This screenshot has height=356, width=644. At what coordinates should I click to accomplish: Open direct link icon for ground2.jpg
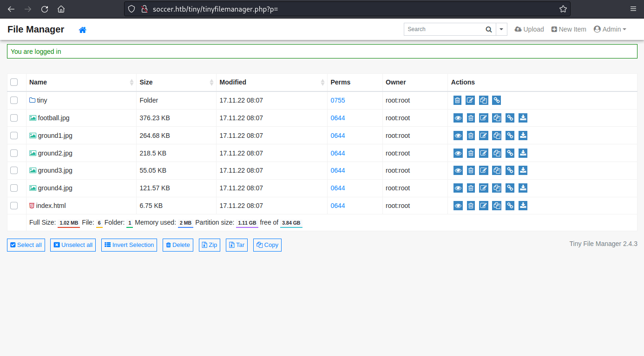(x=510, y=153)
